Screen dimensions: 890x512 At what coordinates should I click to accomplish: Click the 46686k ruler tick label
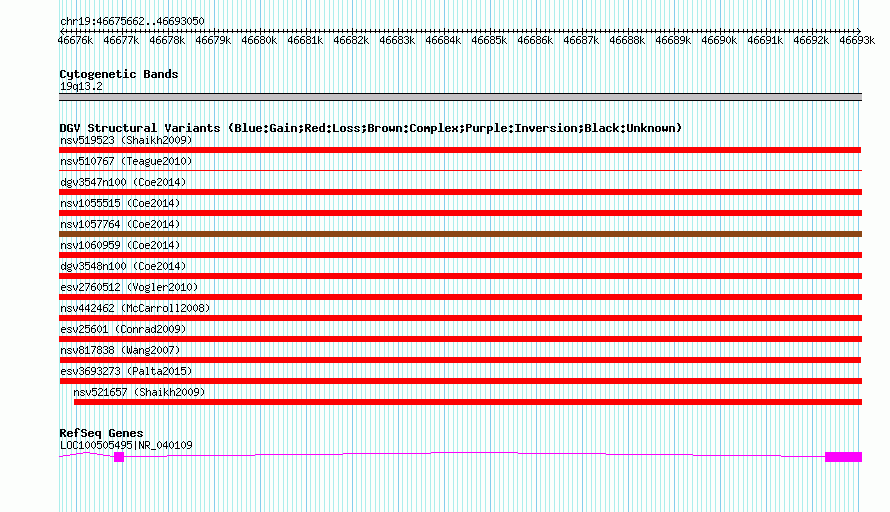pyautogui.click(x=535, y=41)
